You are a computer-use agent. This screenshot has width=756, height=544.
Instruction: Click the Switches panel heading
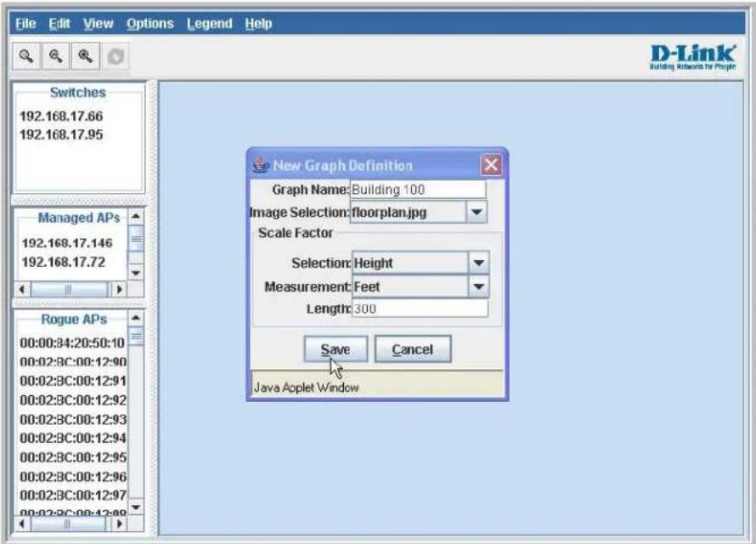pyautogui.click(x=77, y=93)
